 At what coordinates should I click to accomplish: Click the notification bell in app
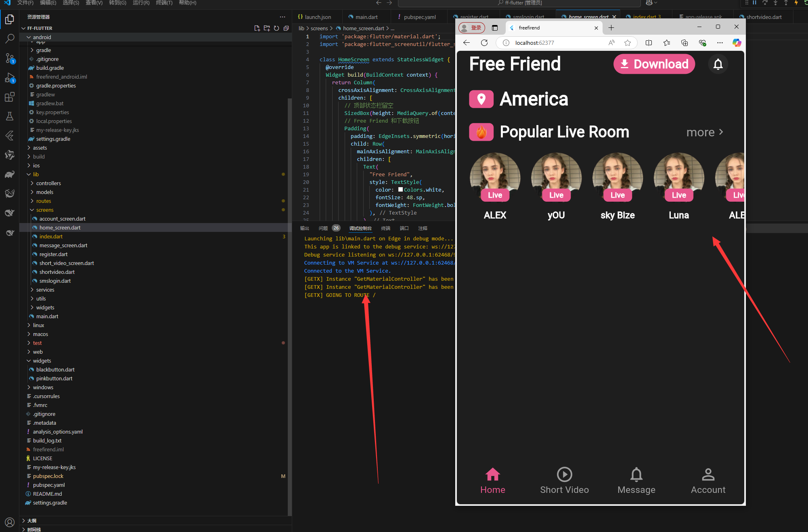click(718, 64)
